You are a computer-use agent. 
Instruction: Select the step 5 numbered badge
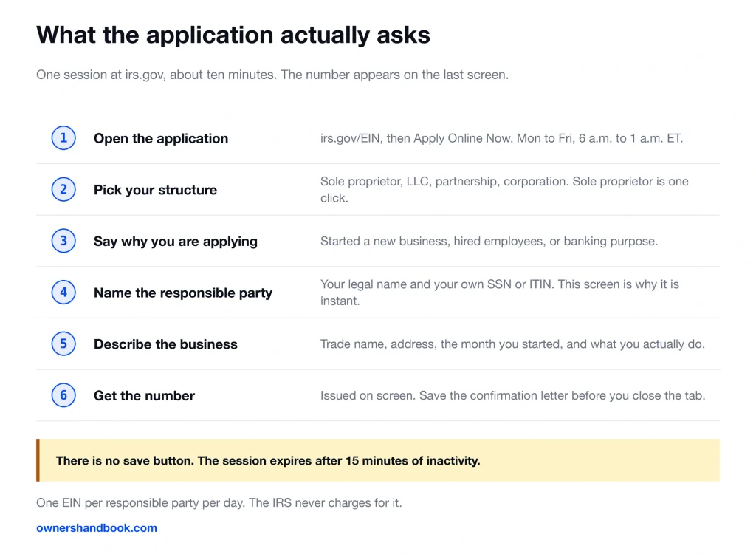(x=63, y=344)
